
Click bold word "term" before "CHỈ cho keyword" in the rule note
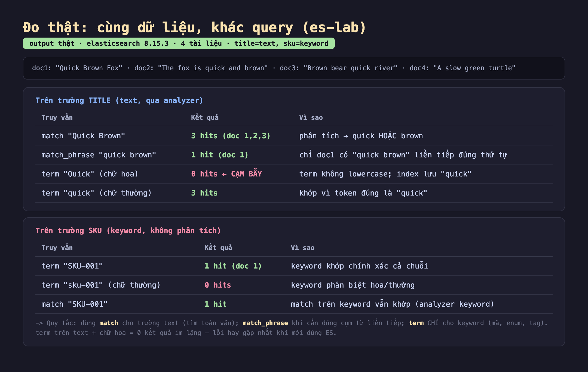pyautogui.click(x=416, y=323)
